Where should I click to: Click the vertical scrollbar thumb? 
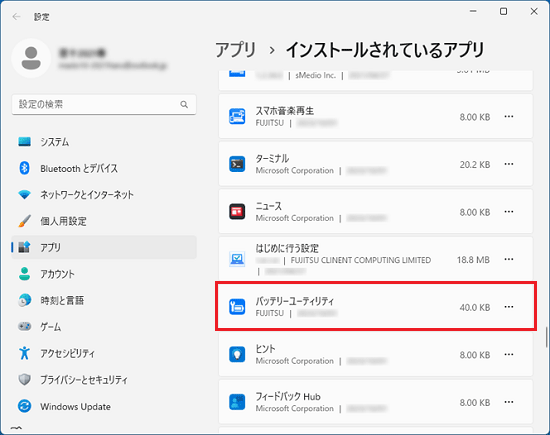coord(546,337)
